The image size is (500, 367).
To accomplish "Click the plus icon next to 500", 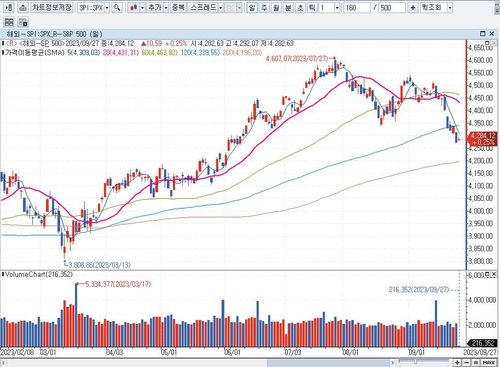I will [x=413, y=7].
